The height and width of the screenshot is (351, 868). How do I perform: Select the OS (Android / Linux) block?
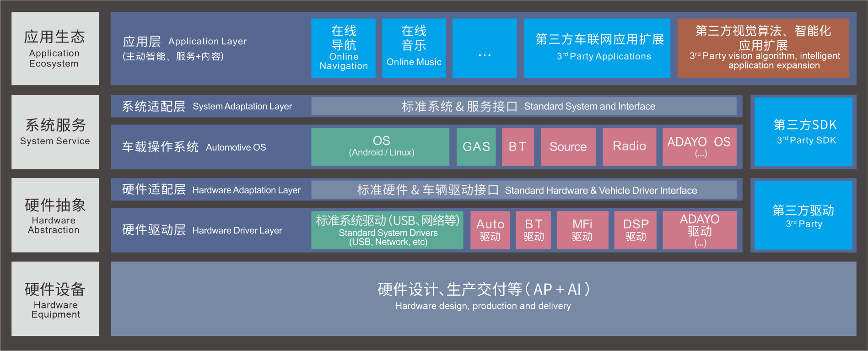(380, 146)
